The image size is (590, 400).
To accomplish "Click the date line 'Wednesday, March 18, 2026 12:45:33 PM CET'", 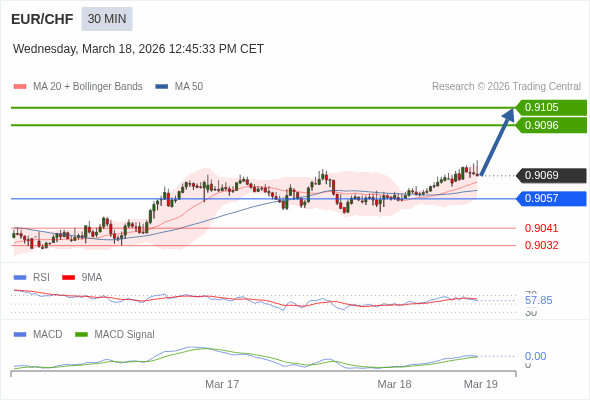I will [138, 49].
